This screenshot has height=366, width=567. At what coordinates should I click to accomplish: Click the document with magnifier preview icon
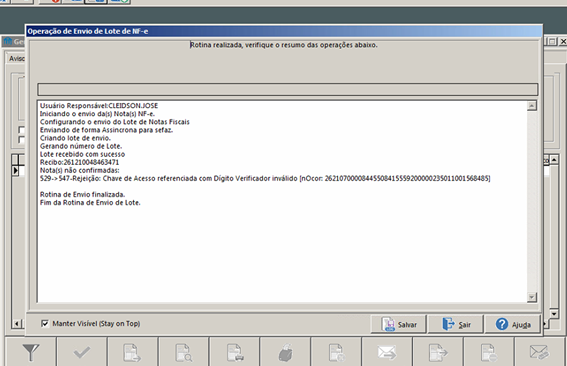pos(183,353)
